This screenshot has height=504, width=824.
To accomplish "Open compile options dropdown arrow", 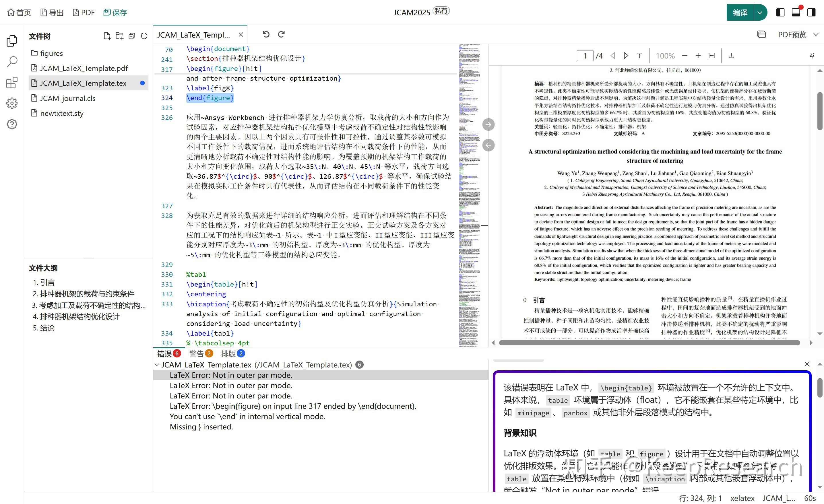I will pos(760,13).
